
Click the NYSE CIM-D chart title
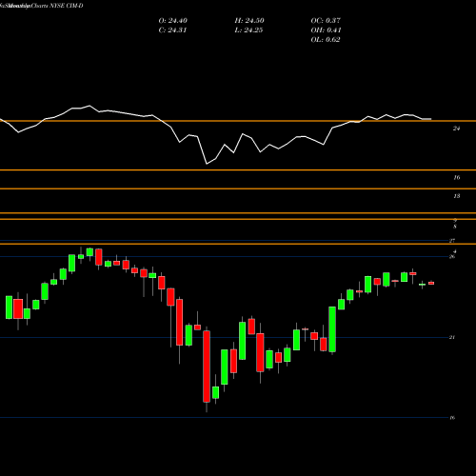point(65,6)
